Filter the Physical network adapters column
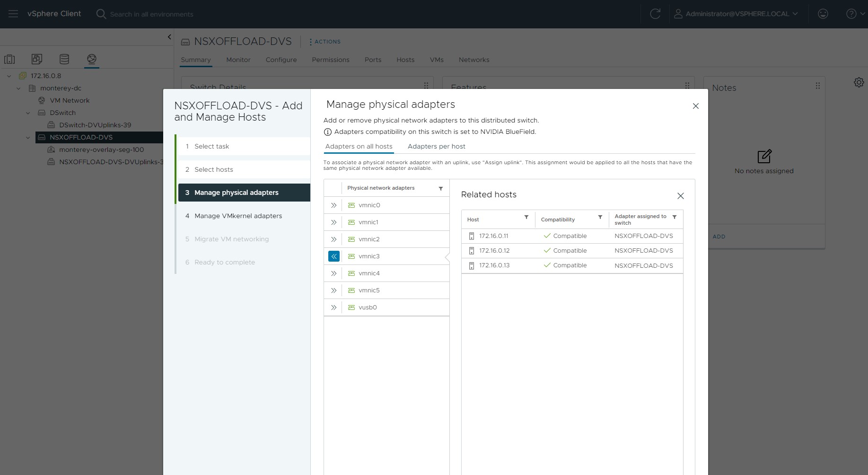The height and width of the screenshot is (475, 868). 440,188
